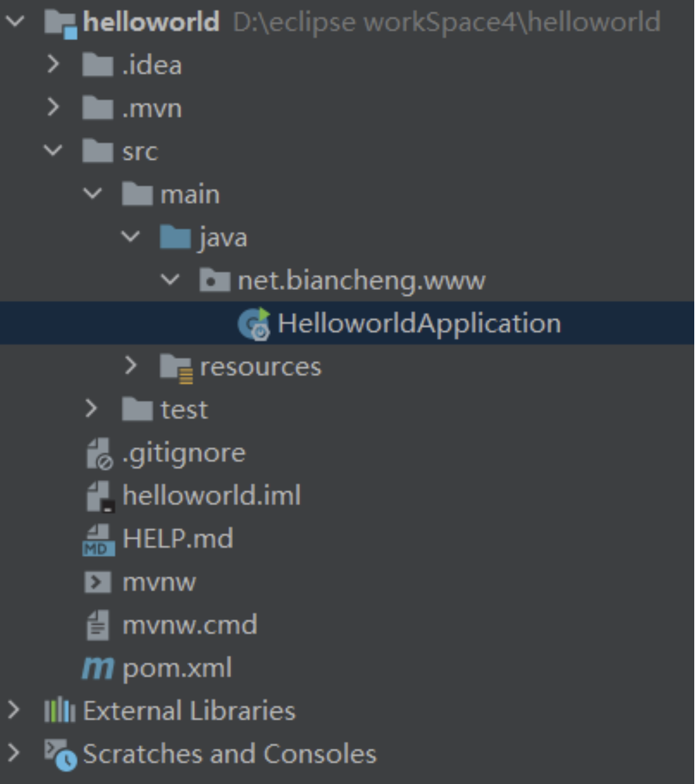Select the .mvn folder label
The image size is (697, 784).
(152, 108)
